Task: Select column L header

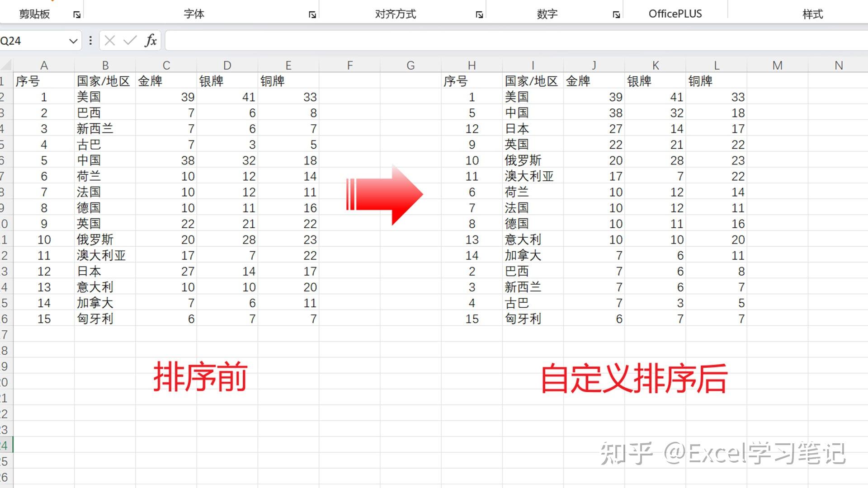Action: click(x=716, y=66)
